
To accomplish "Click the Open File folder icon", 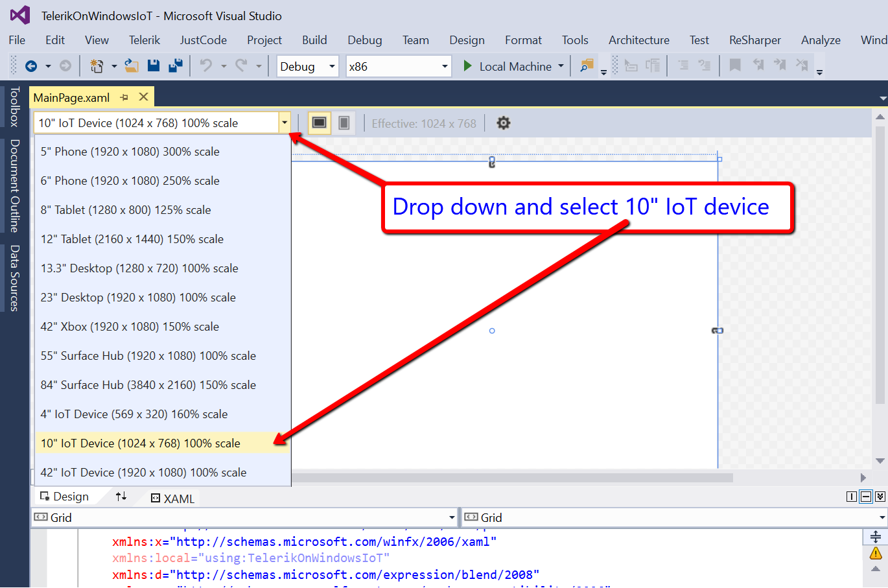I will point(132,65).
